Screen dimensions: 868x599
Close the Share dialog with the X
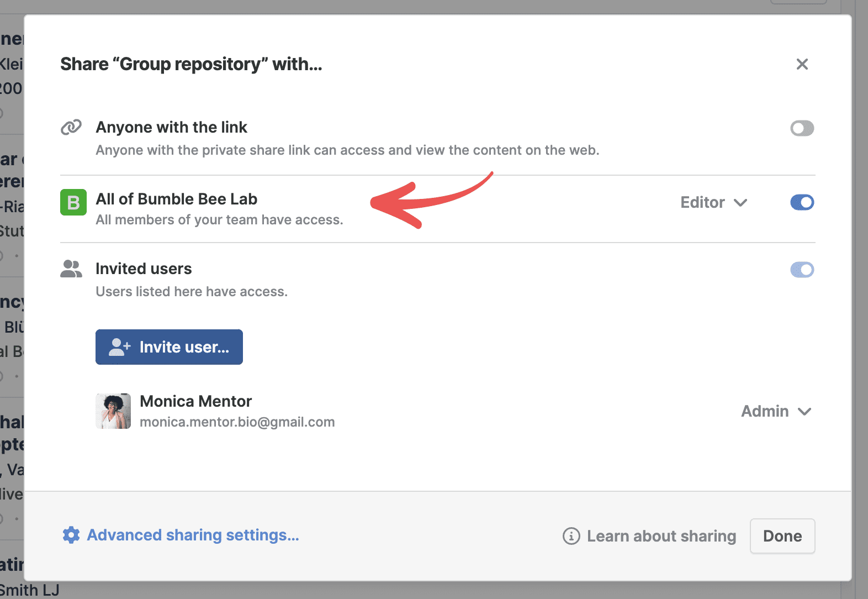pos(802,64)
